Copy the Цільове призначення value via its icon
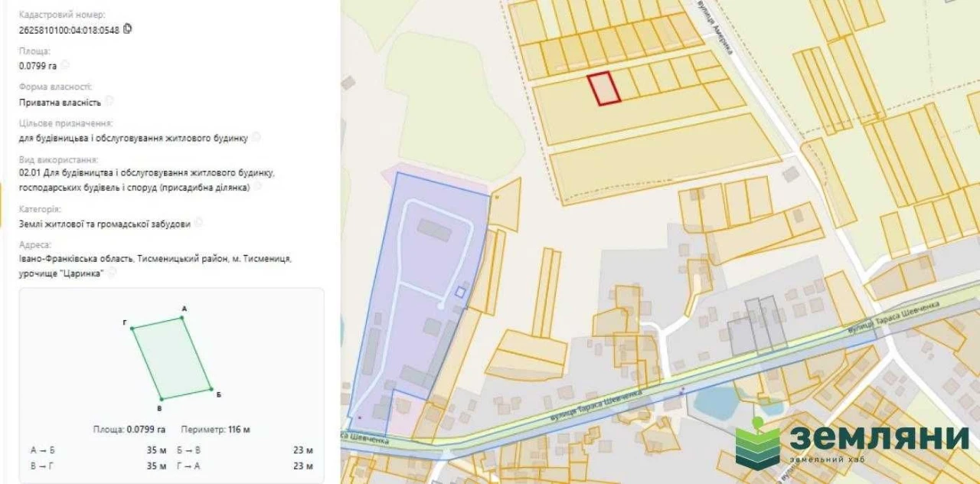 click(x=256, y=138)
